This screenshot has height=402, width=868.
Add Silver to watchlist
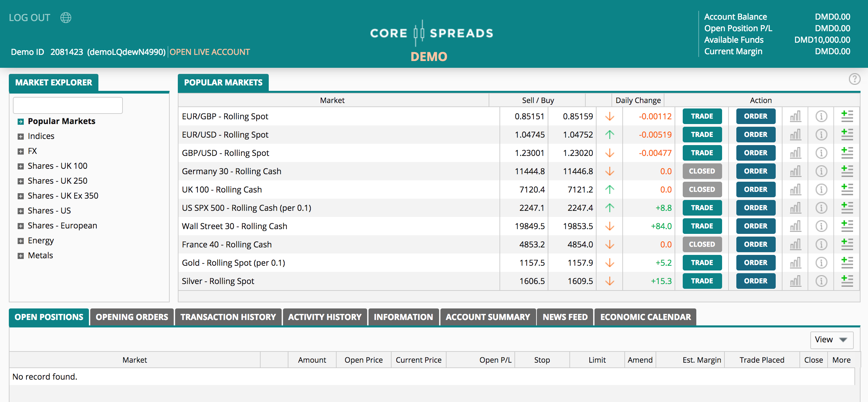tap(847, 281)
